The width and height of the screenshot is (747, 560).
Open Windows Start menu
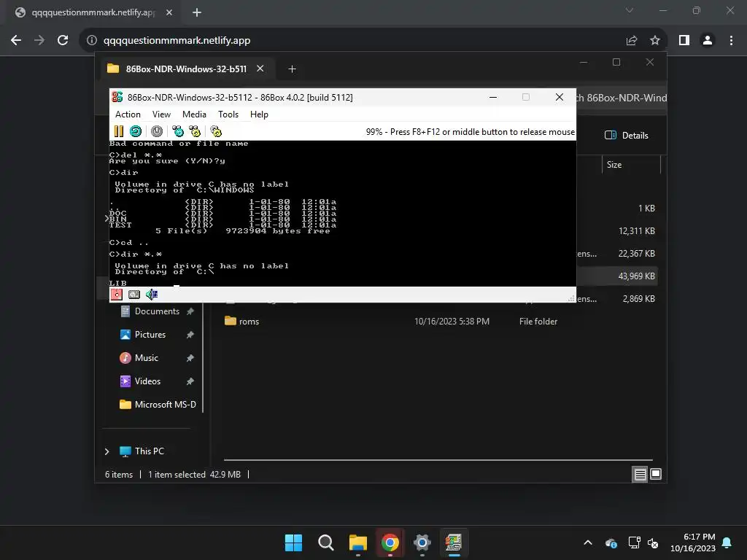293,542
